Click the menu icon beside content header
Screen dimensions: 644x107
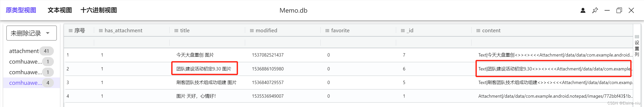[x=478, y=31]
